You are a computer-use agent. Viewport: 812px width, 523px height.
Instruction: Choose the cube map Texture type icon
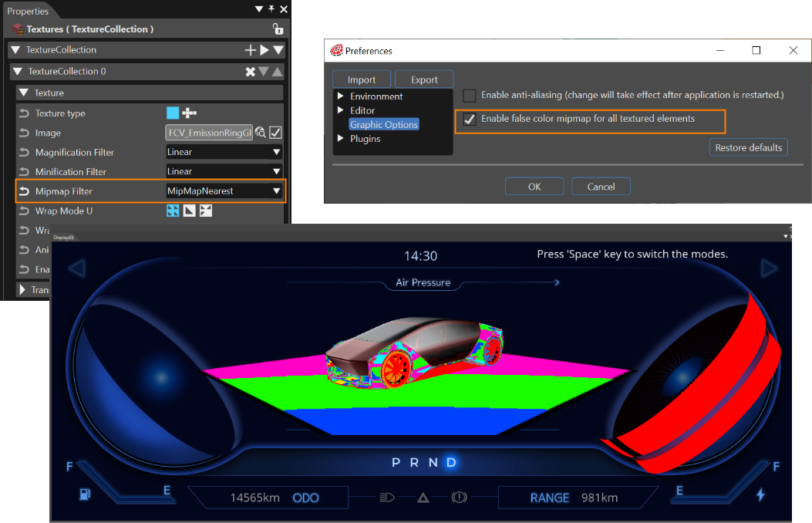point(190,113)
